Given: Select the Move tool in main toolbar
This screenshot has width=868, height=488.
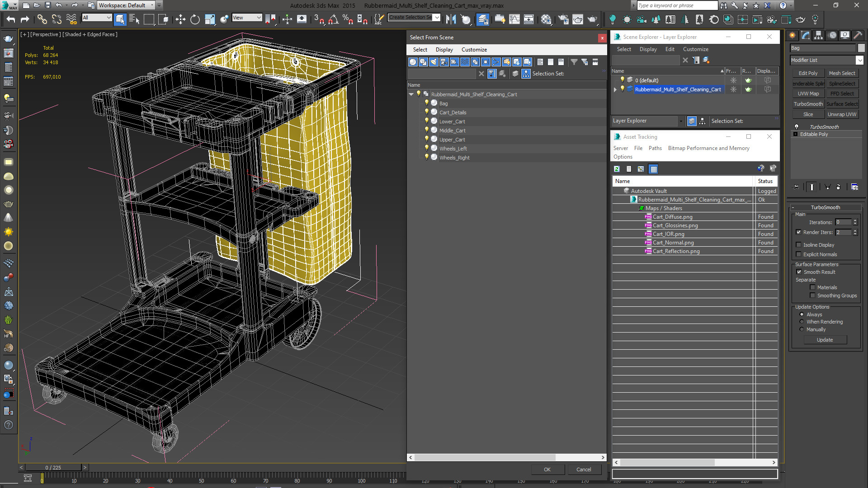Looking at the screenshot, I should click(x=180, y=19).
